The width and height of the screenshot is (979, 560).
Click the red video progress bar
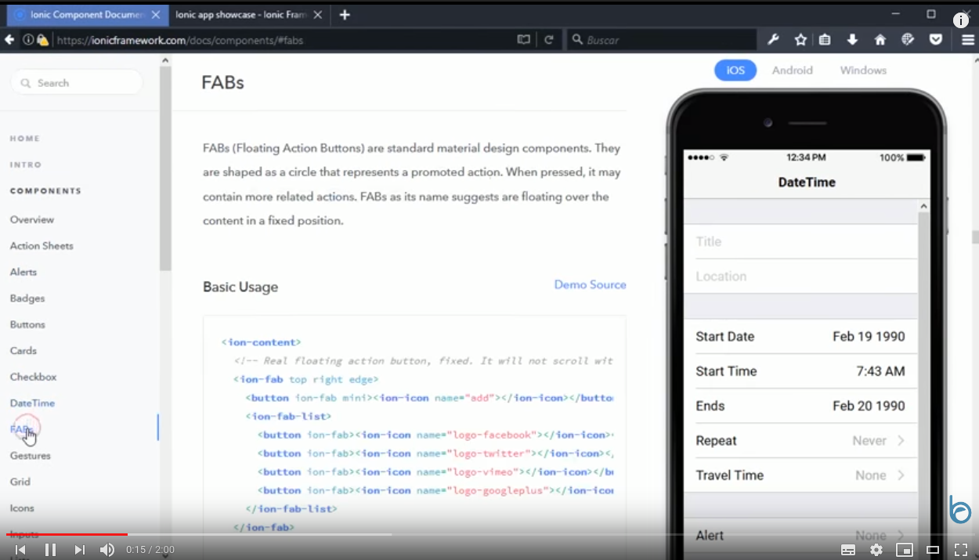(x=67, y=535)
